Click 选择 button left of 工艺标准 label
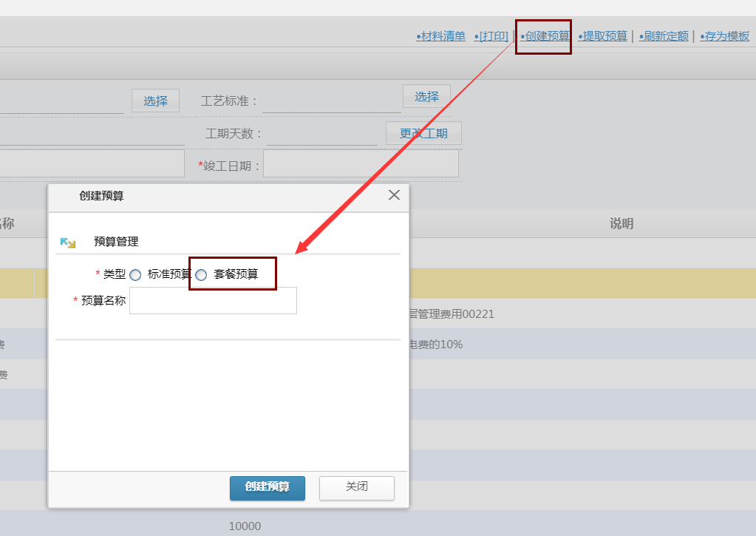 (155, 101)
